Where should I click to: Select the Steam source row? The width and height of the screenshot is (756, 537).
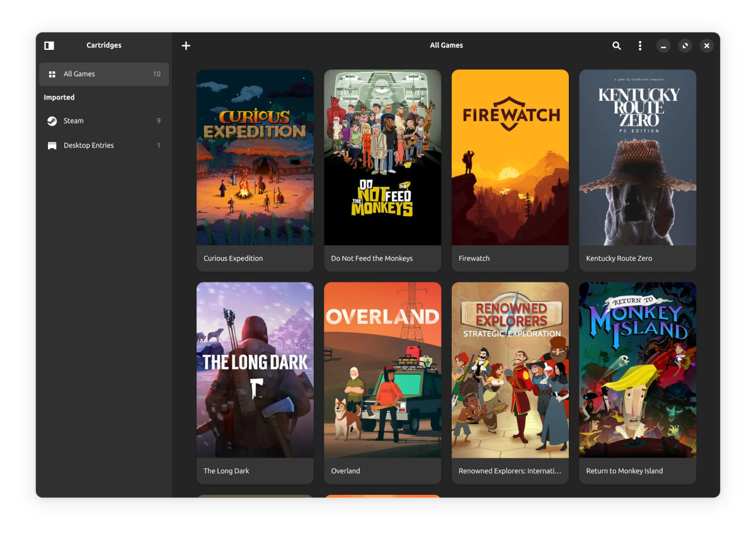point(104,121)
